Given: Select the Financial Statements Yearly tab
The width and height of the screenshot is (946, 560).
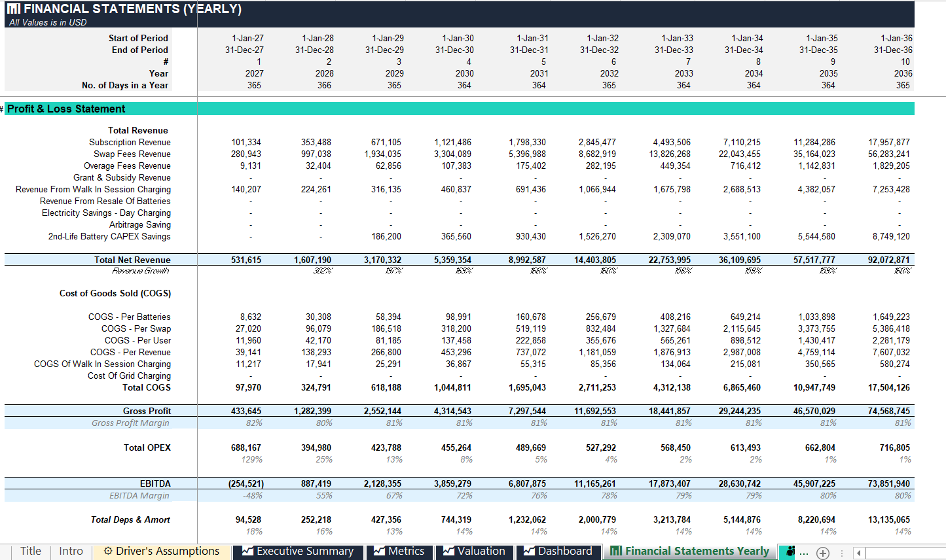Looking at the screenshot, I should pos(690,551).
